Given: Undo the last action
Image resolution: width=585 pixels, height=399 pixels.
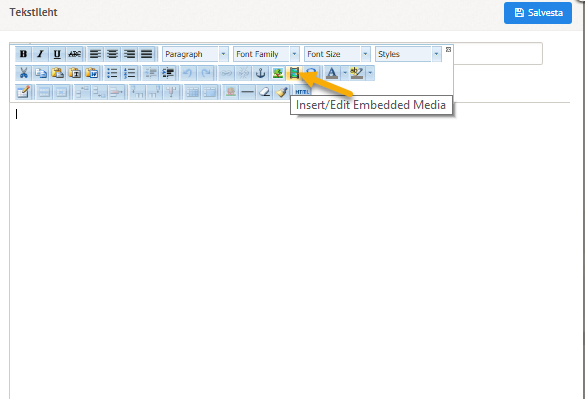Looking at the screenshot, I should [x=188, y=73].
